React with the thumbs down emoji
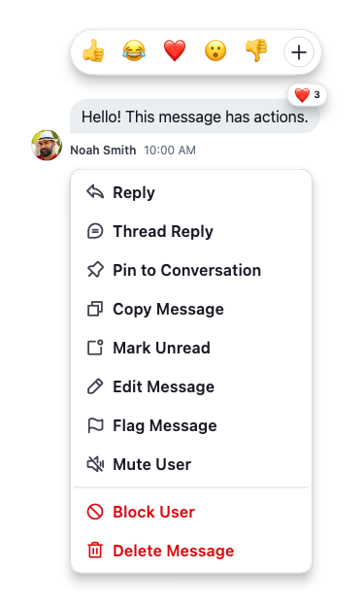Viewport: 364px width, 602px height. tap(256, 51)
